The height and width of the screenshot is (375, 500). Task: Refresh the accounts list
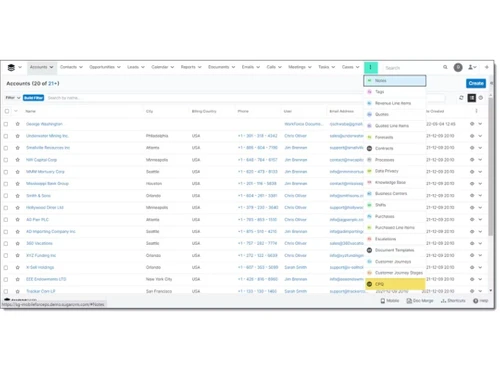[461, 98]
